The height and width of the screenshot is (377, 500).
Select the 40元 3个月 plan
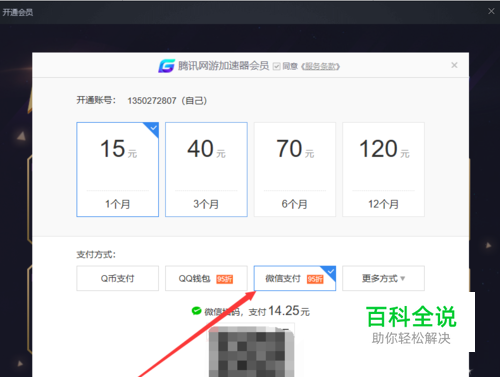(206, 169)
